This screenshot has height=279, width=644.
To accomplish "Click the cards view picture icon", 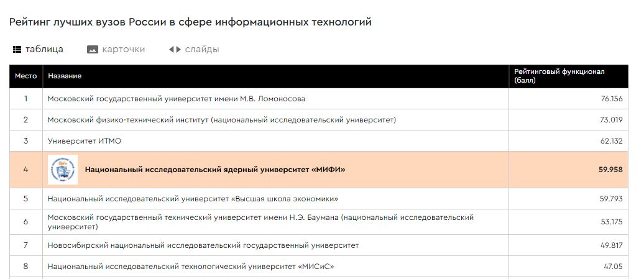I will (93, 50).
